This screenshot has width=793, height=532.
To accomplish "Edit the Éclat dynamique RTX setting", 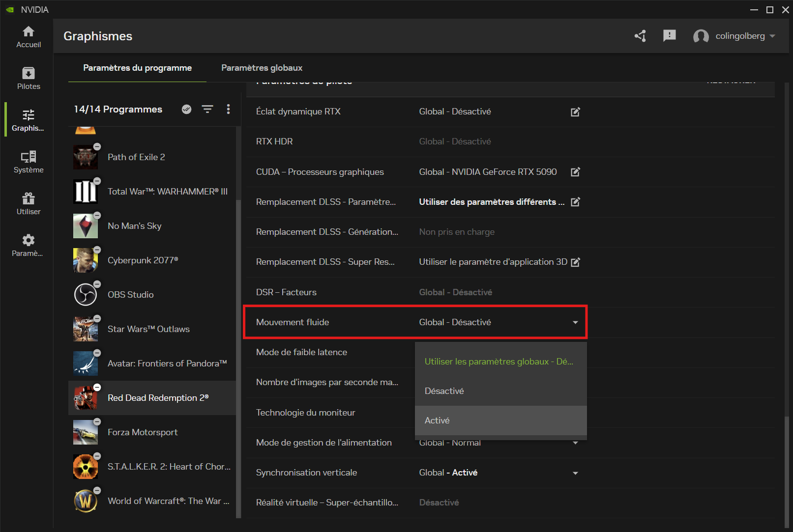I will point(575,112).
